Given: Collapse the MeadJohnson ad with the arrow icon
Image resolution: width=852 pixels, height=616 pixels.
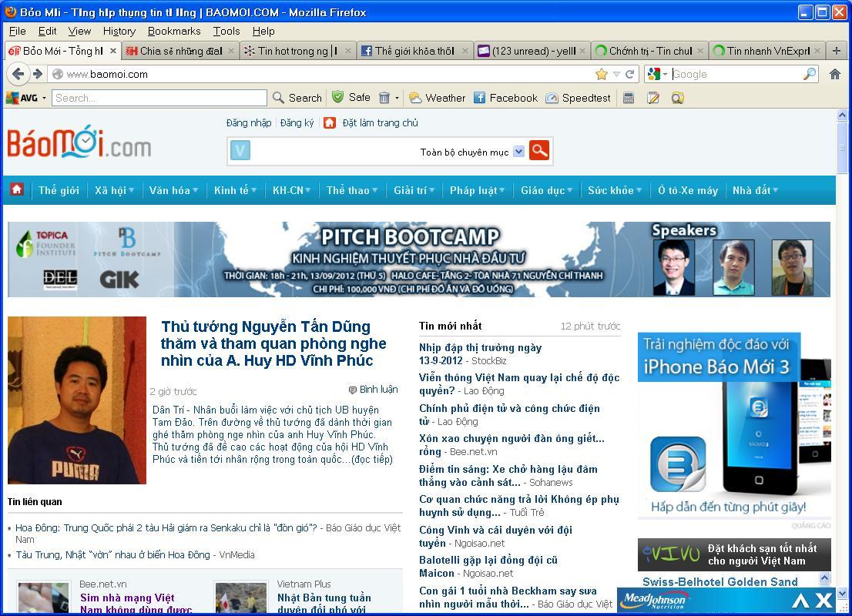Looking at the screenshot, I should [x=800, y=601].
